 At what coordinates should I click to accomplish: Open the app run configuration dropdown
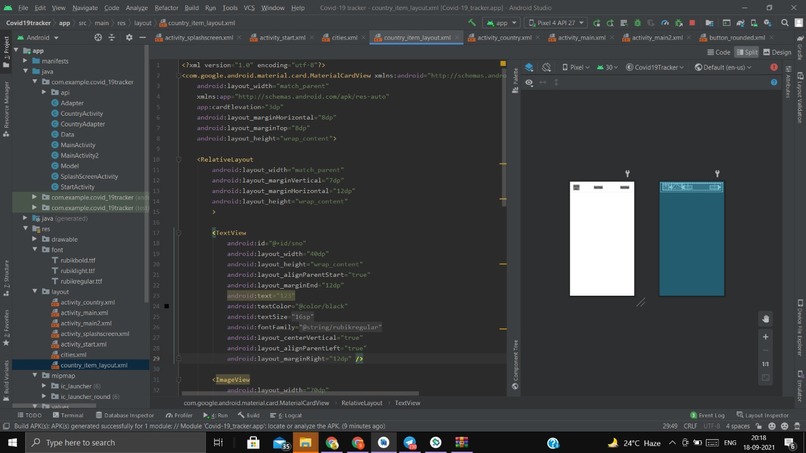(501, 23)
